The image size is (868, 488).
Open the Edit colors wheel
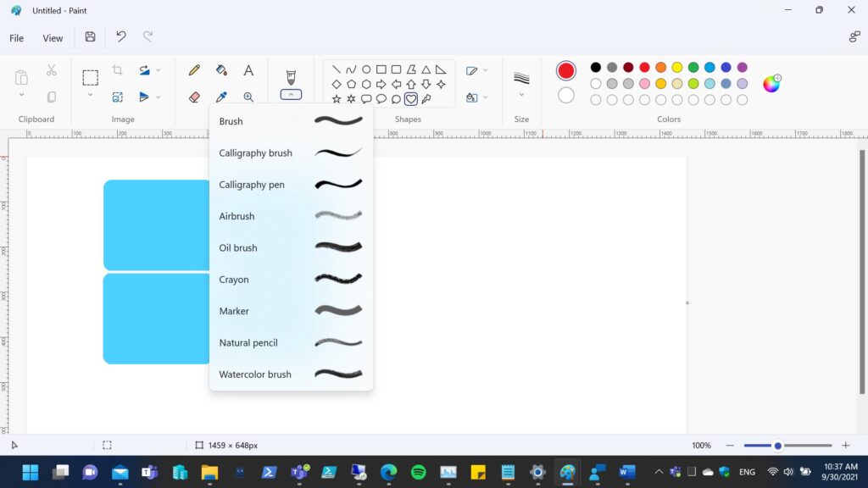coord(771,83)
